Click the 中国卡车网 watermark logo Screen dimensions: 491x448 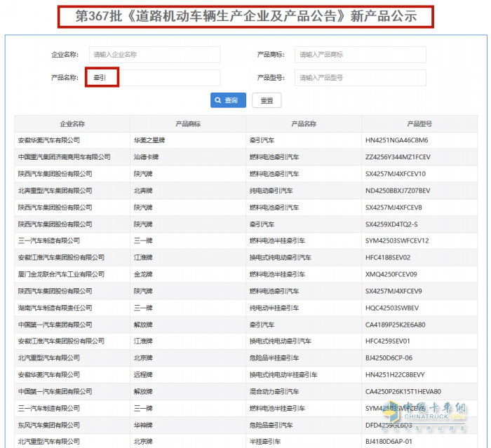pos(434,414)
